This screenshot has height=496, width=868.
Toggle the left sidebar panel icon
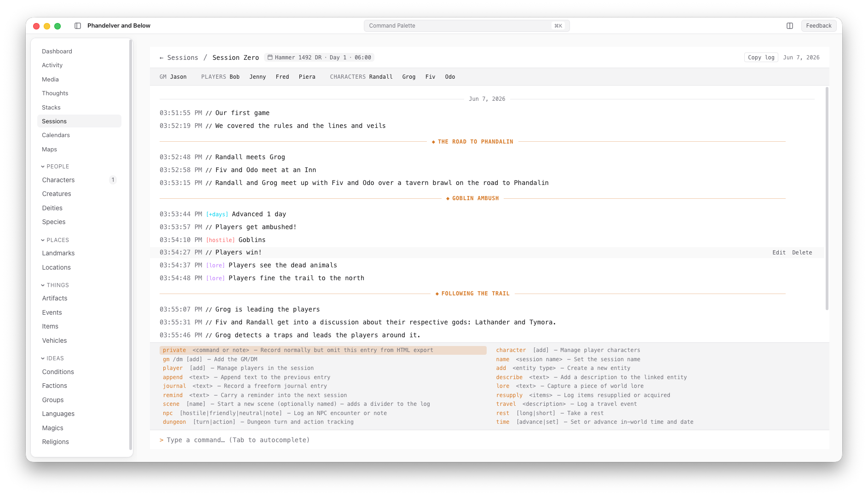78,26
